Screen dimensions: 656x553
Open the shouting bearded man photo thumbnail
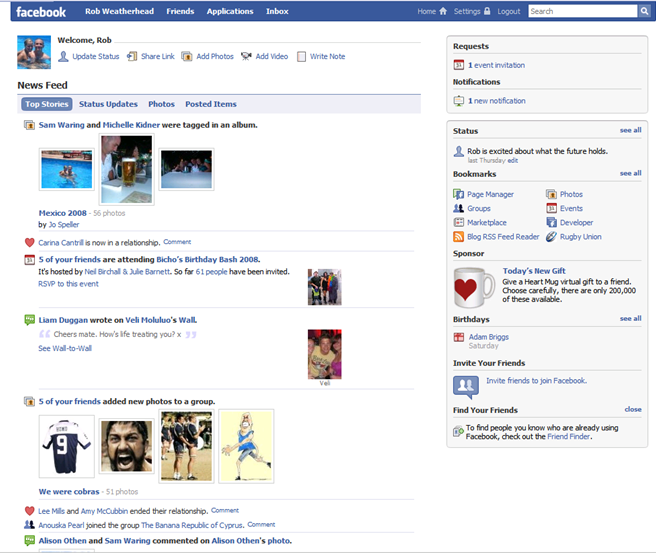127,446
